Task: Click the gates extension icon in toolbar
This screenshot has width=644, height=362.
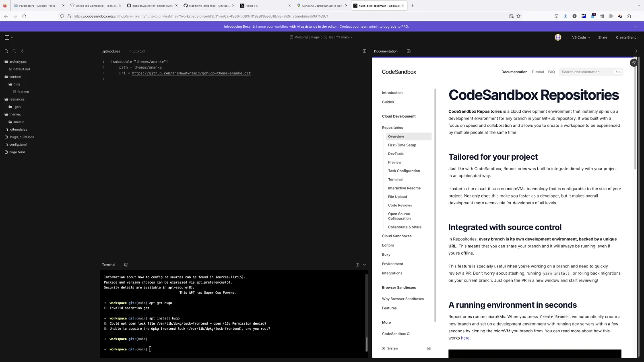Action: (602, 16)
